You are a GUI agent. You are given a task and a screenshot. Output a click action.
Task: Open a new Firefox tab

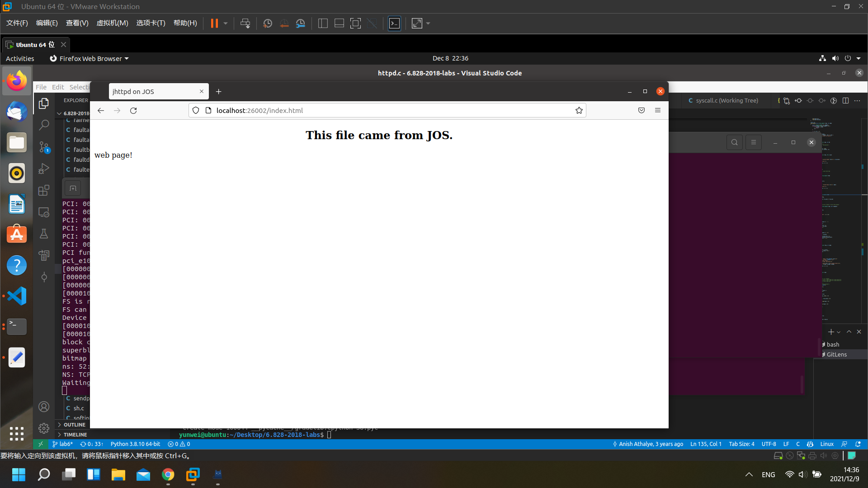[x=219, y=92]
